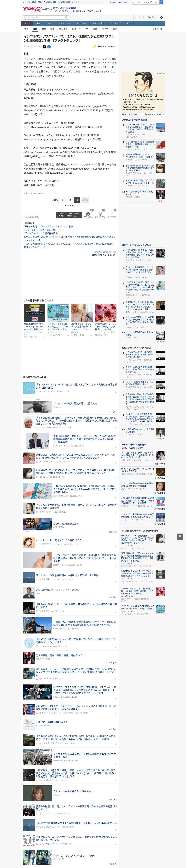Open the オリジナル navigation tab
The width and height of the screenshot is (186, 868).
tap(81, 24)
